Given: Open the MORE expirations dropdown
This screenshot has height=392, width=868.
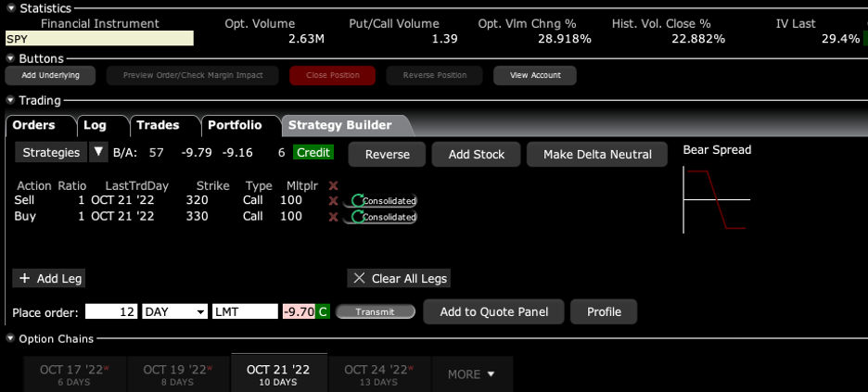Looking at the screenshot, I should [x=472, y=374].
